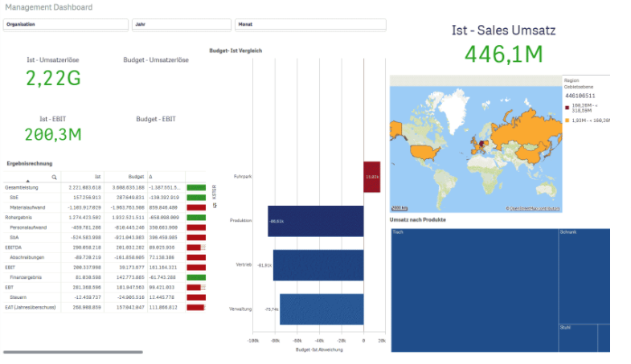Click the dark red map legend swatch
The width and height of the screenshot is (631, 364).
567,106
